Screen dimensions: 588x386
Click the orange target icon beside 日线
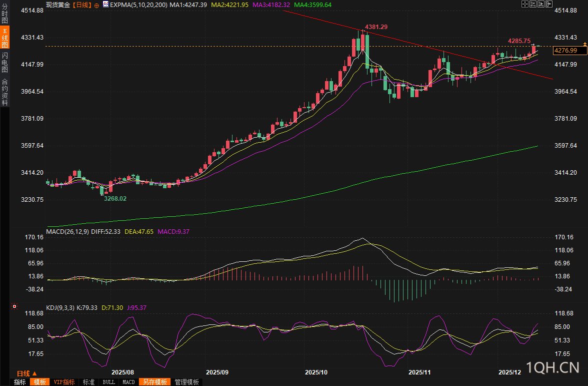coord(96,5)
